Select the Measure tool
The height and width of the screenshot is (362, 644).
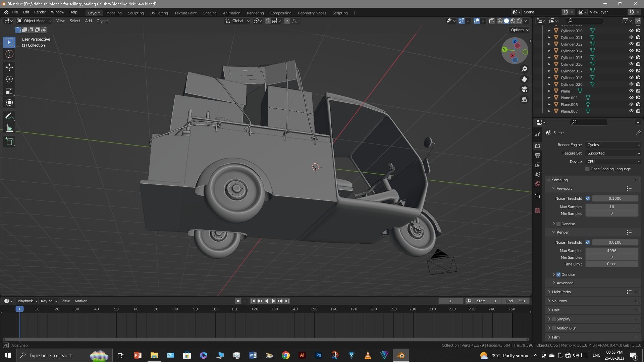click(x=9, y=128)
